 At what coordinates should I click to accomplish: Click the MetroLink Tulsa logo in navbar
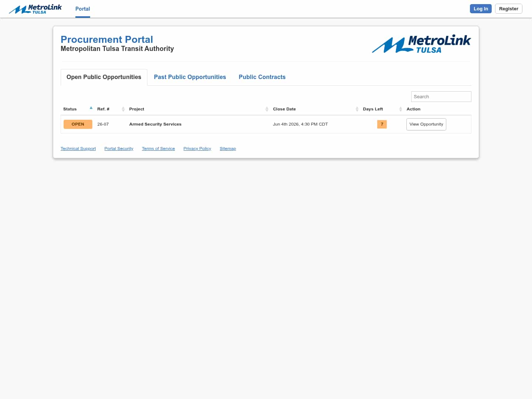tap(35, 9)
